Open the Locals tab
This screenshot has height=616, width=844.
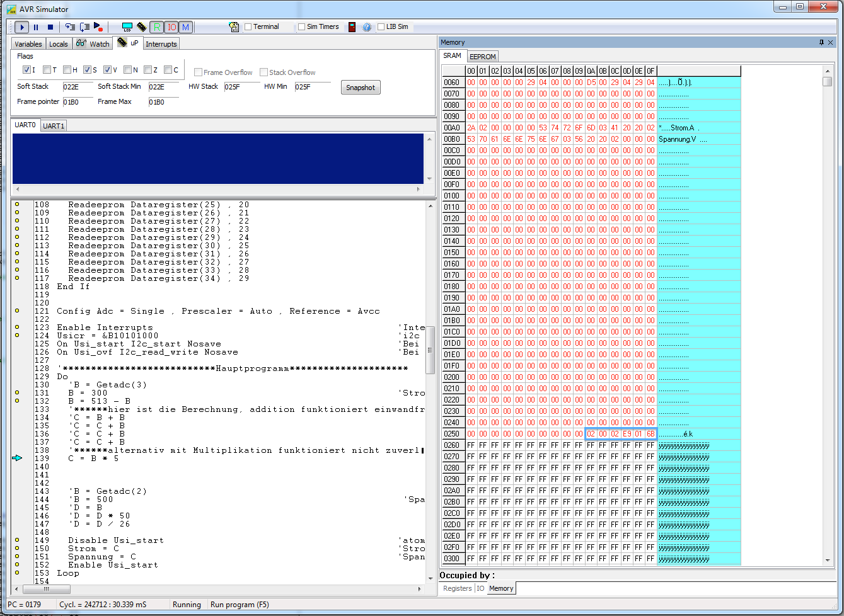coord(59,44)
